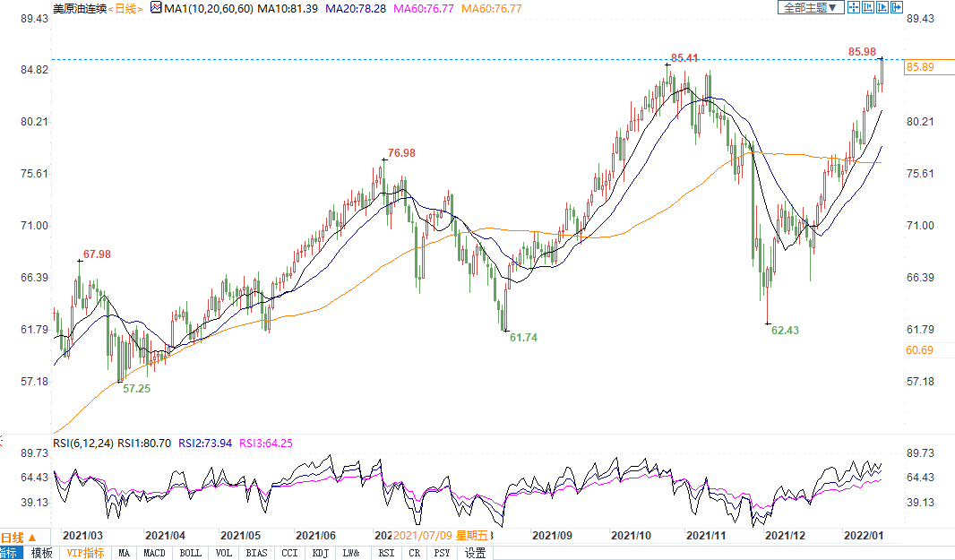The width and height of the screenshot is (955, 560).
Task: Select the PSY indicator tab
Action: (x=443, y=553)
